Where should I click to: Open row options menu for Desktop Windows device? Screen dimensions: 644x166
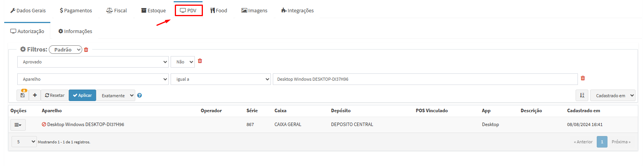pyautogui.click(x=18, y=125)
